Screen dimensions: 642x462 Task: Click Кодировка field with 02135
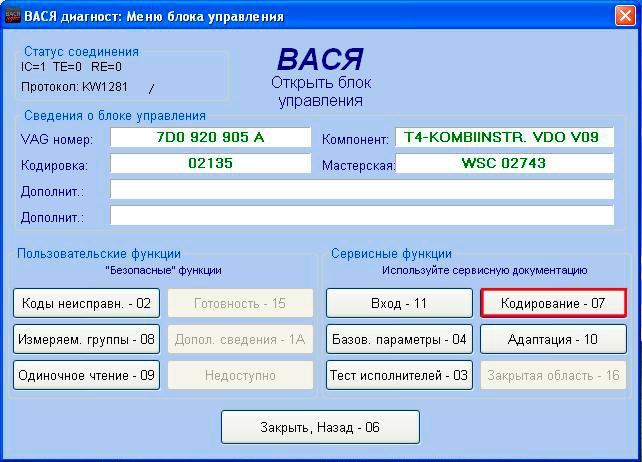pos(210,163)
